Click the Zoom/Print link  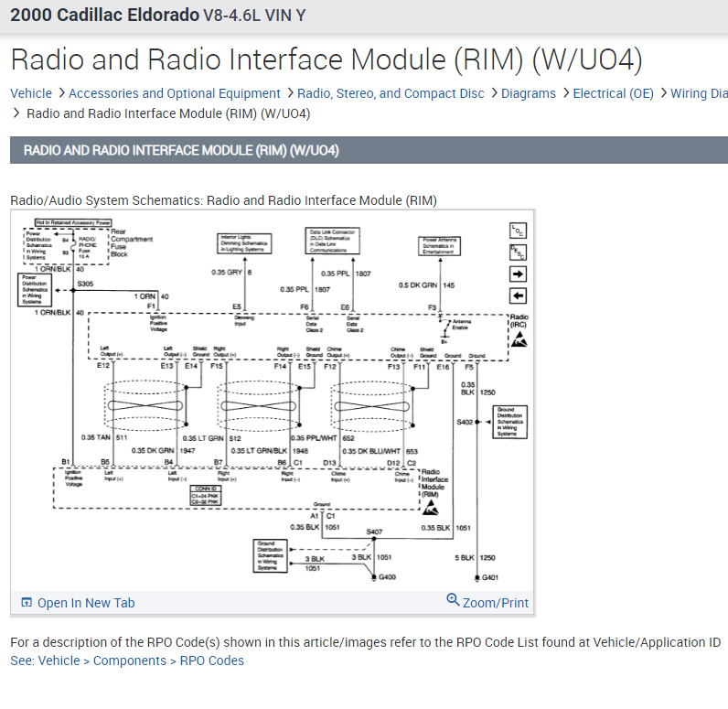(x=496, y=603)
